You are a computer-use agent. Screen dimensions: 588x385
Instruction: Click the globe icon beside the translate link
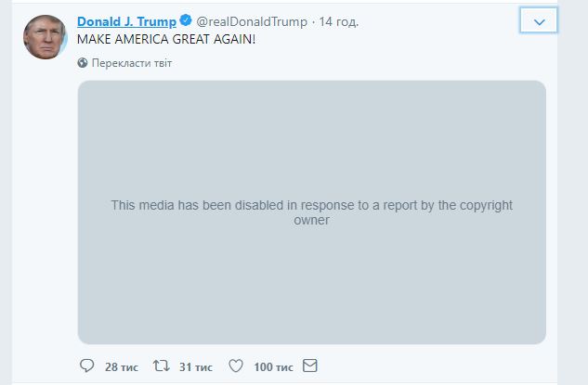coord(83,63)
